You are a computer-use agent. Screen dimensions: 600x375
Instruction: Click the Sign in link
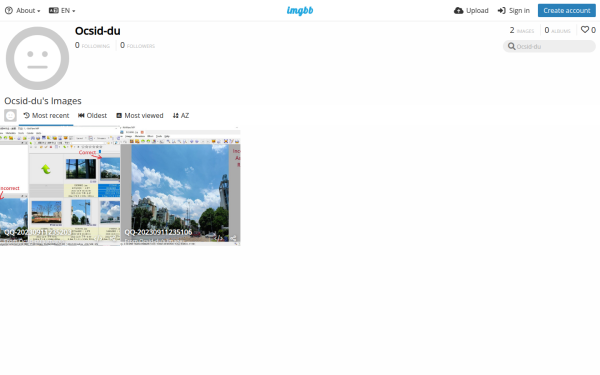point(514,11)
